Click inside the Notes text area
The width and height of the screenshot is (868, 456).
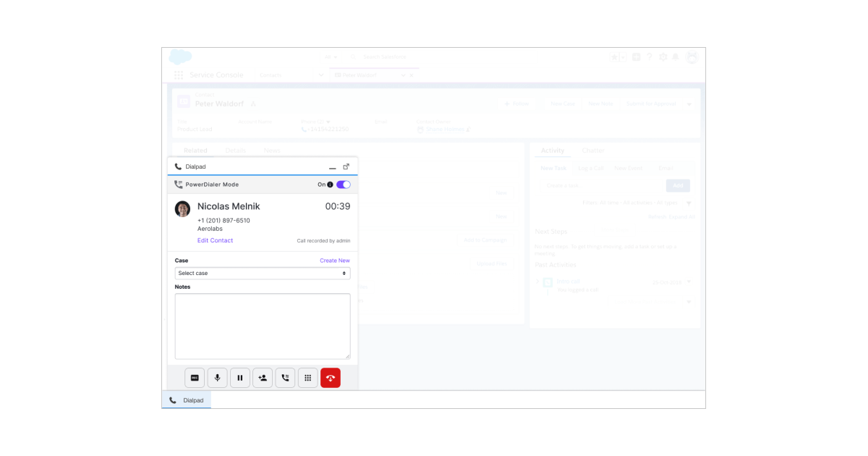point(263,326)
